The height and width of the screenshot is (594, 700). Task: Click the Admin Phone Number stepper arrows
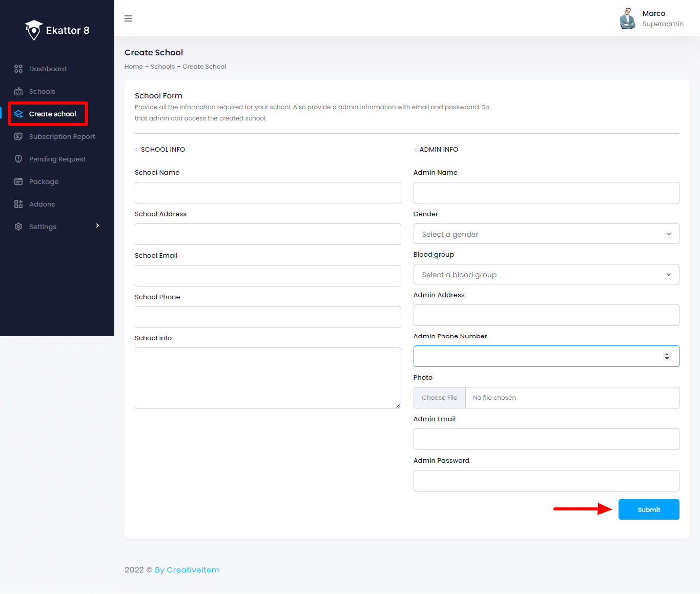[x=667, y=356]
